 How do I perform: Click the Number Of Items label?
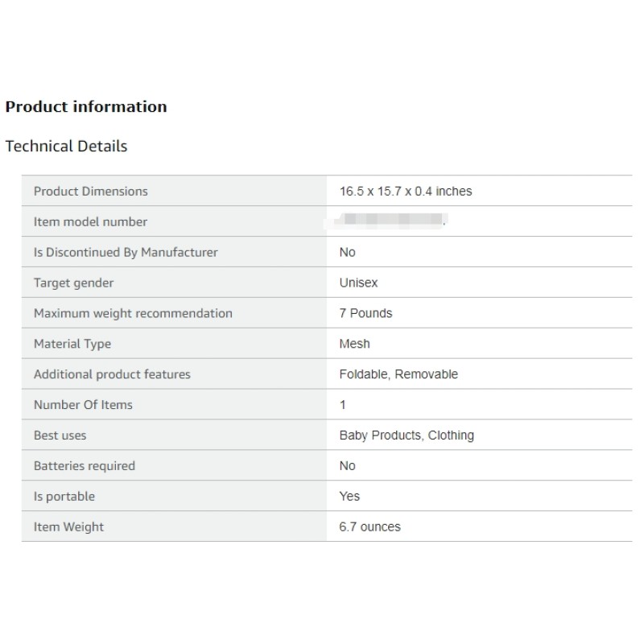click(83, 405)
